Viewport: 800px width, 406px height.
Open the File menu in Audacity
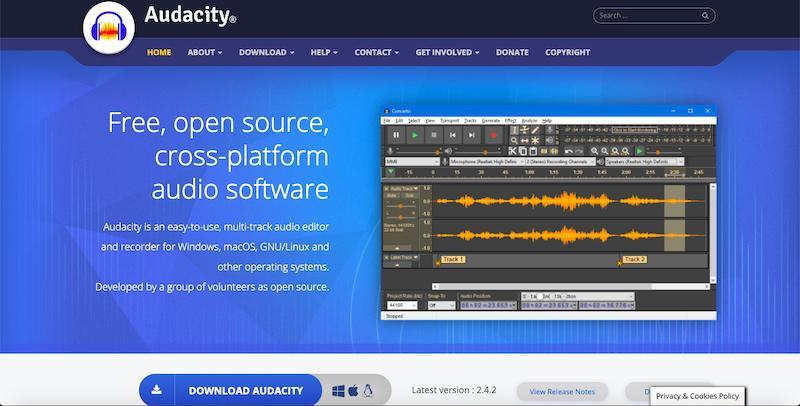[x=387, y=121]
